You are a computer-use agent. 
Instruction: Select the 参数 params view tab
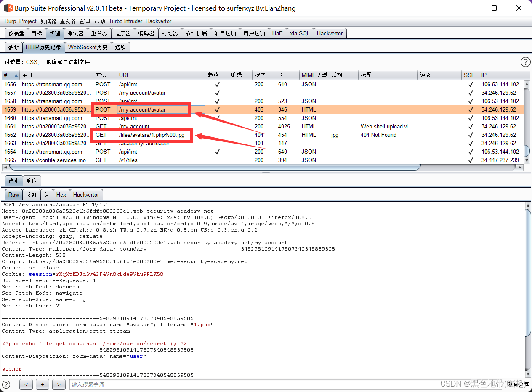point(32,195)
